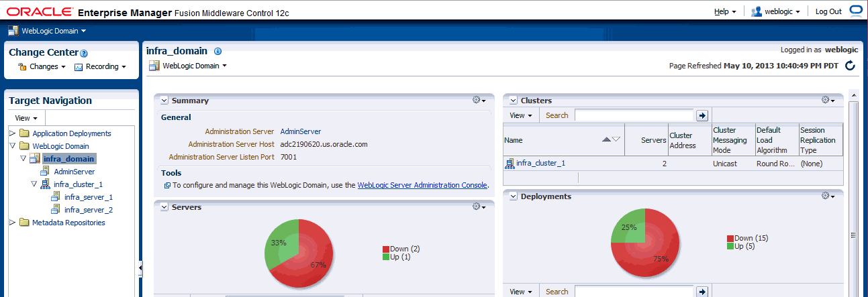868x297 pixels.
Task: Open the Target Navigation View dropdown
Action: (x=26, y=118)
